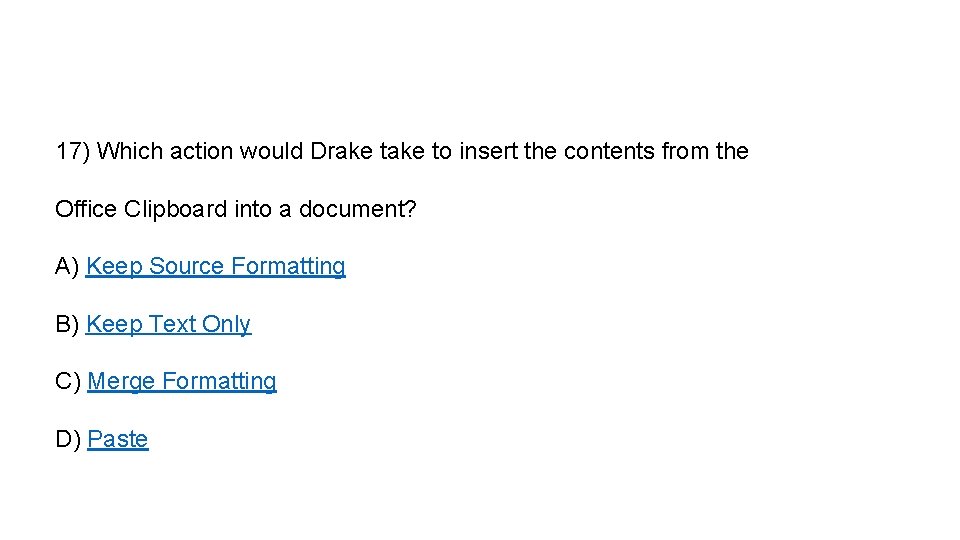Click the word "document?" ending the question
This screenshot has width=960, height=540.
(358, 209)
